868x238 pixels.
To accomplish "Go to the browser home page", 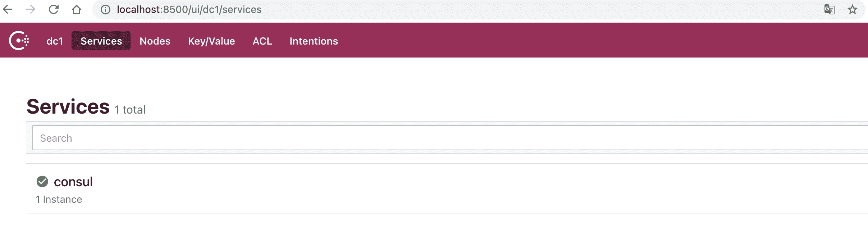I will pos(76,10).
